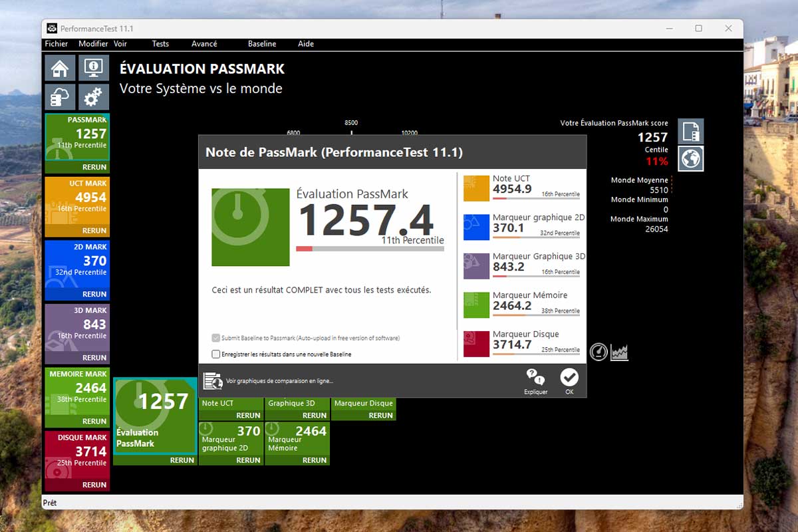
Task: Click the green Marqueur Mémoire icon
Action: point(476,305)
